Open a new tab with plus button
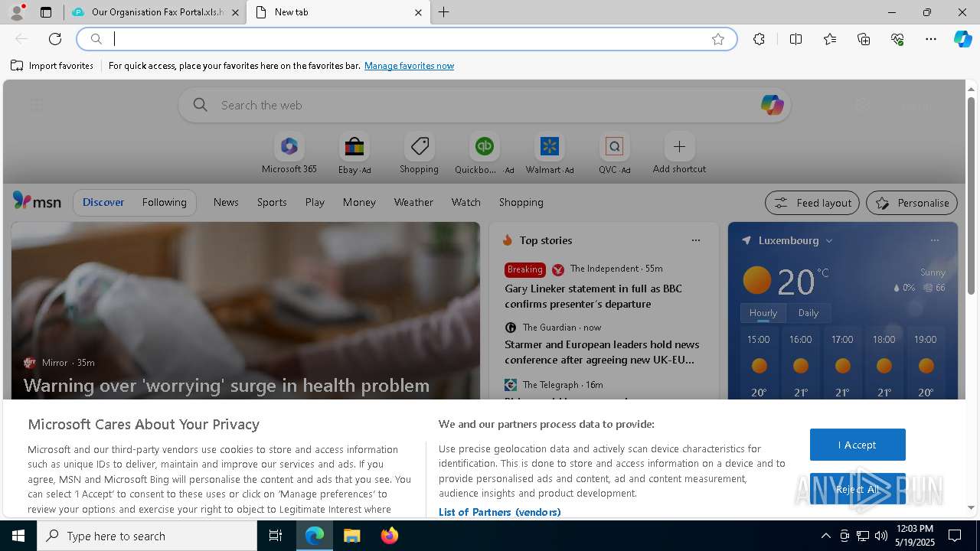This screenshot has height=551, width=980. 444,12
